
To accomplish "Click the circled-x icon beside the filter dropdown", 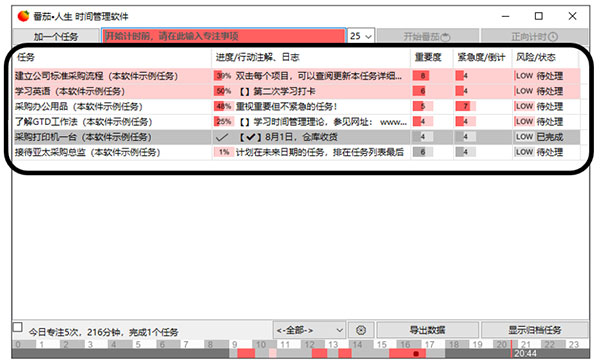I will tap(361, 330).
